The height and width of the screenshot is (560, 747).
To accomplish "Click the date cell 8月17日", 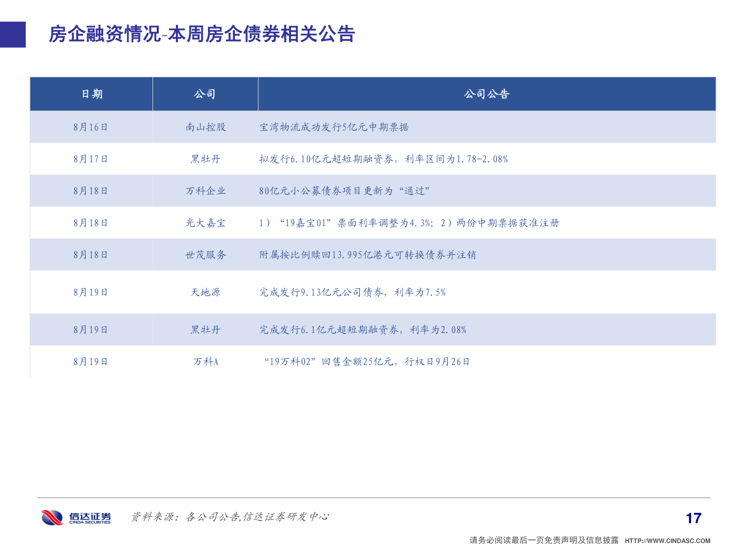I will (91, 159).
